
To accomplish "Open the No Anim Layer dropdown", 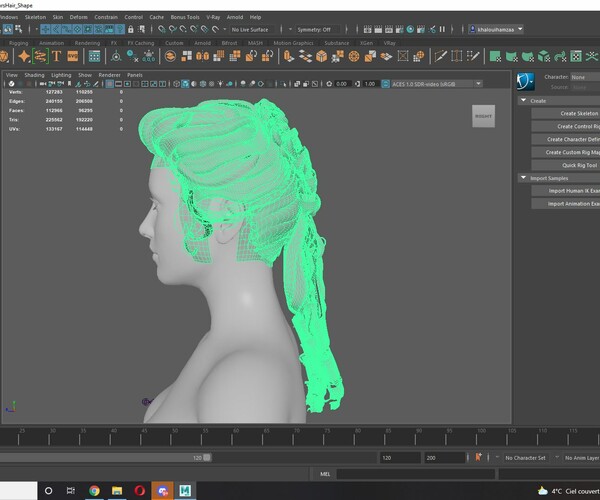I will [x=581, y=458].
